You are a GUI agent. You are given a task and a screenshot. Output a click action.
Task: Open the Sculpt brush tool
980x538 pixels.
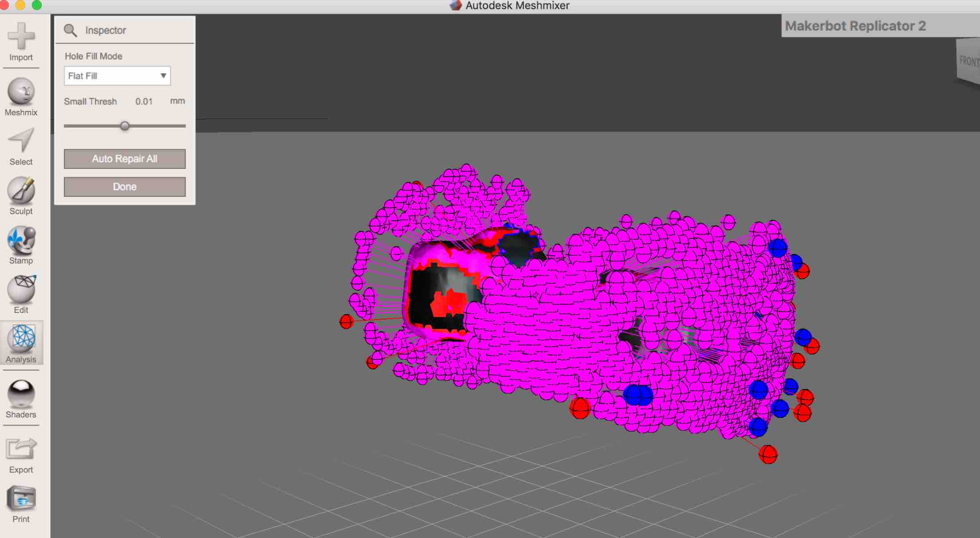click(x=21, y=191)
